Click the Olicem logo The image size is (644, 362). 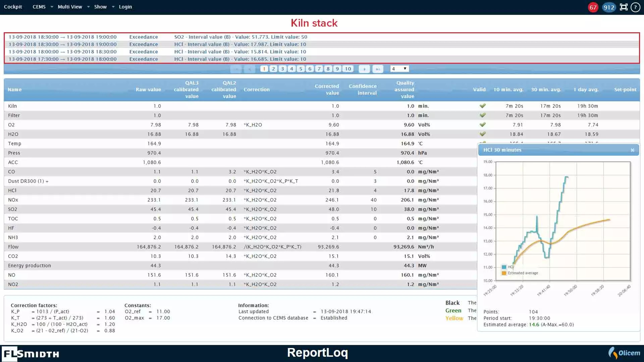point(624,353)
